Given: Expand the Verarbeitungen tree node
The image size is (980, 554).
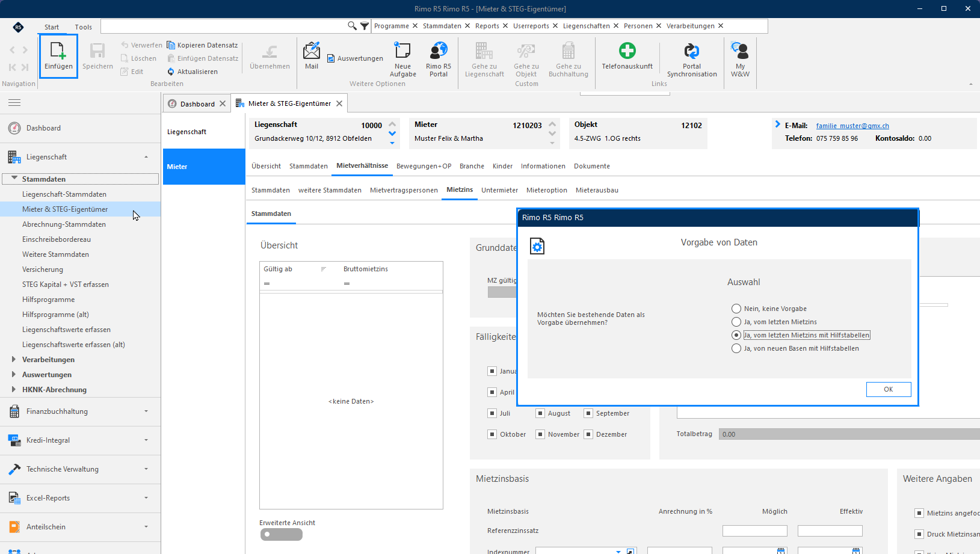Looking at the screenshot, I should (13, 359).
